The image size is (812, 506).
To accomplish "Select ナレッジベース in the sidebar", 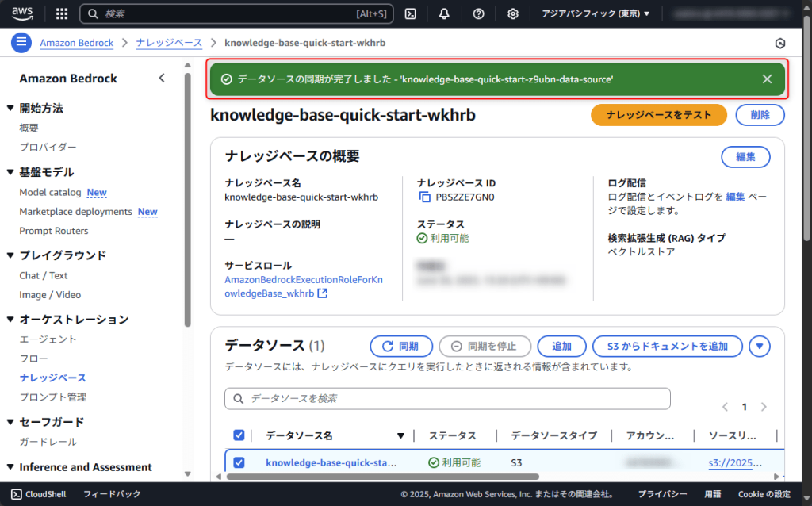I will pyautogui.click(x=53, y=378).
